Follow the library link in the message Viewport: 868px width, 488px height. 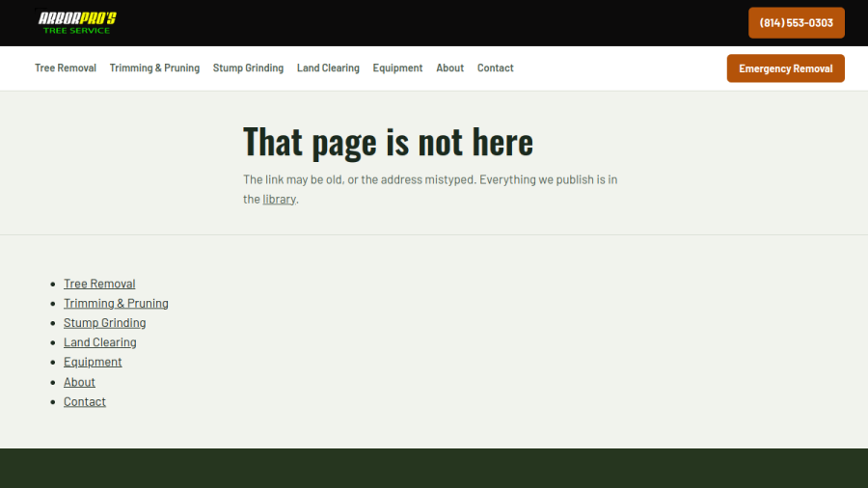(279, 199)
